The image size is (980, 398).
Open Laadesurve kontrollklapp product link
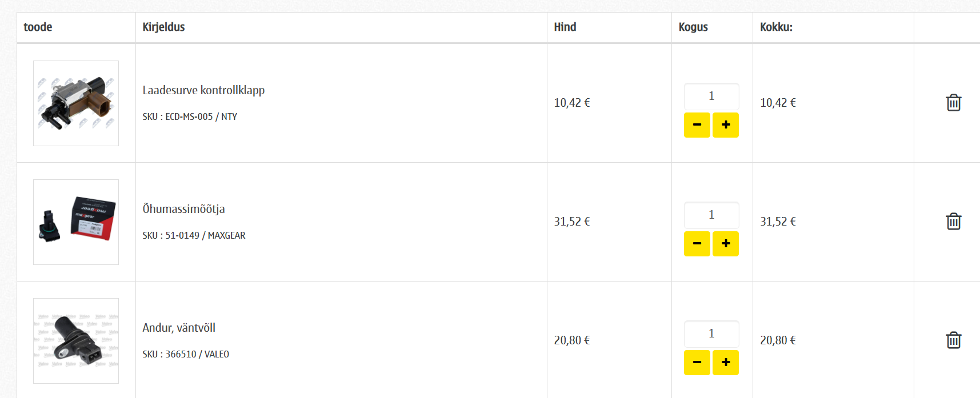click(203, 90)
